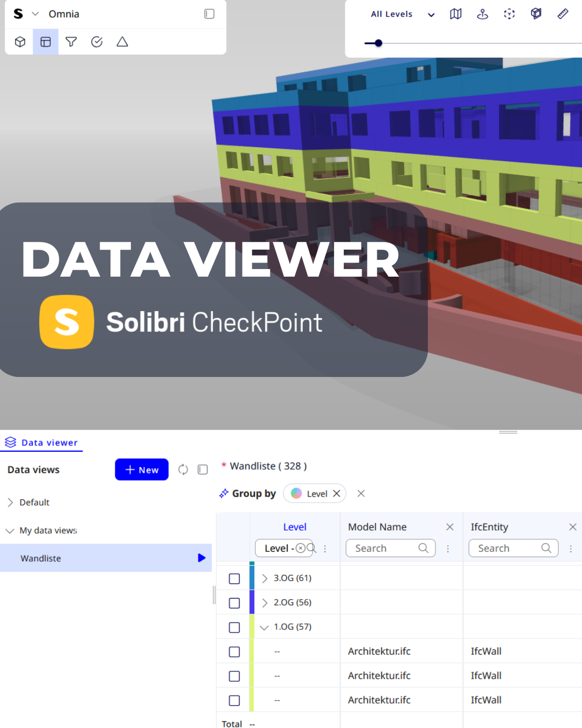
Task: Select the measure ruler tool
Action: (563, 14)
